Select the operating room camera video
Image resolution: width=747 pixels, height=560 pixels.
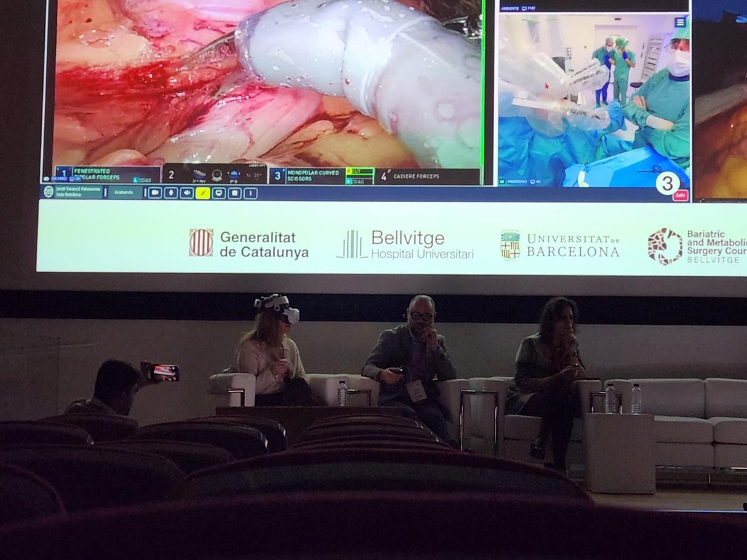coord(594,100)
